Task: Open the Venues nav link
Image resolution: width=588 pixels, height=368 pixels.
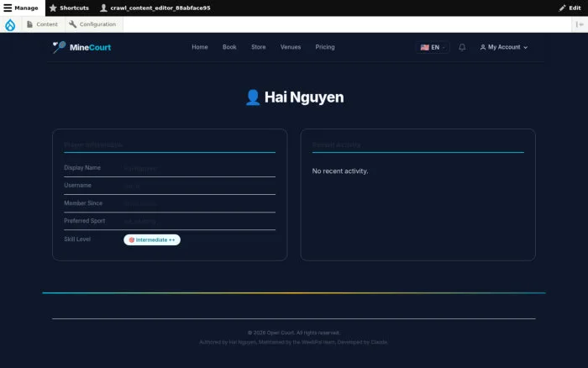Action: 291,47
